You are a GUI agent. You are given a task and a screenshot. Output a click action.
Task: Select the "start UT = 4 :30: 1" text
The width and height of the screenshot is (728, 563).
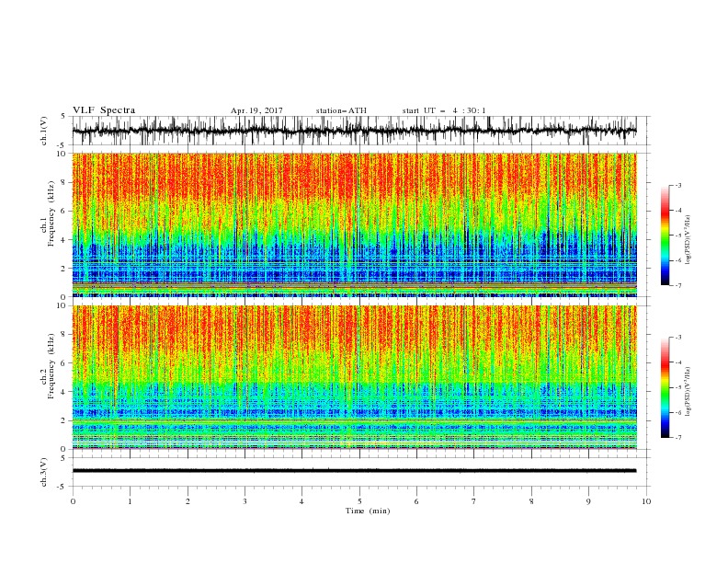pyautogui.click(x=444, y=110)
